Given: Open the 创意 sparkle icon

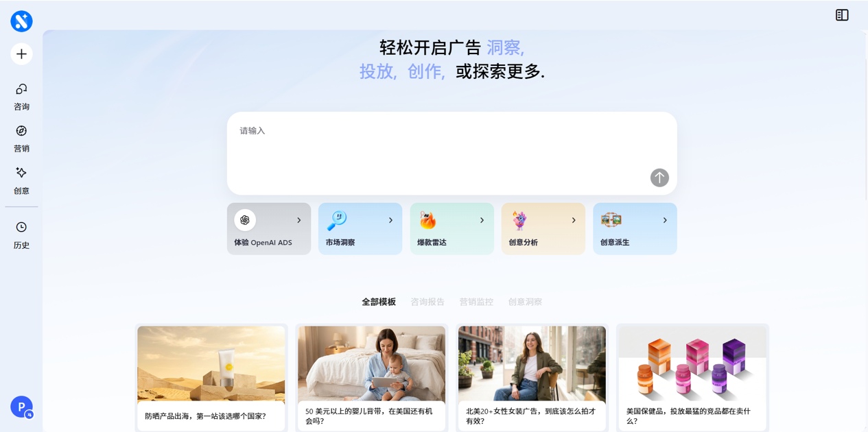Looking at the screenshot, I should coord(21,172).
